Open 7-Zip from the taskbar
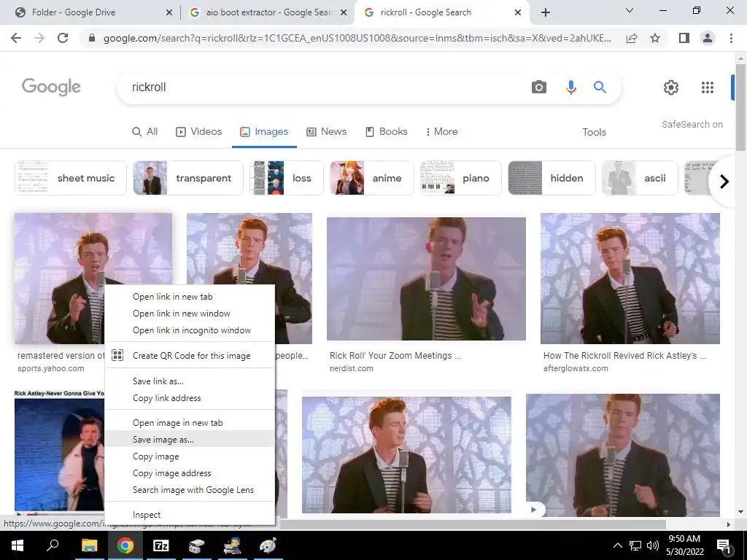This screenshot has width=747, height=560. pos(160,545)
